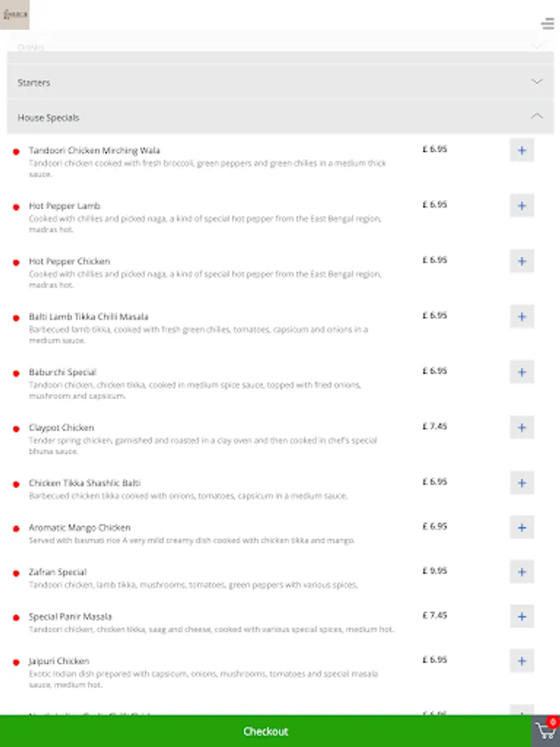Expand the Drinks category

537,47
